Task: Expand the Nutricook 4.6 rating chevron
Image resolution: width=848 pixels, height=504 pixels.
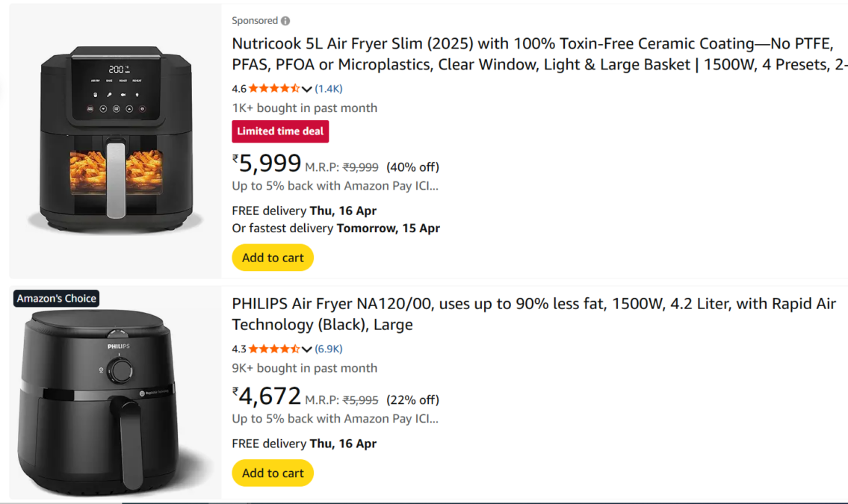Action: click(x=306, y=89)
